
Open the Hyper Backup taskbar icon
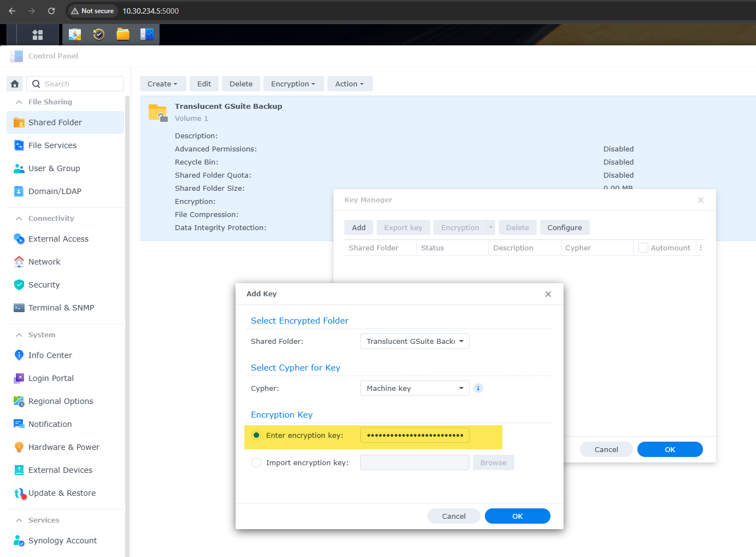point(99,34)
